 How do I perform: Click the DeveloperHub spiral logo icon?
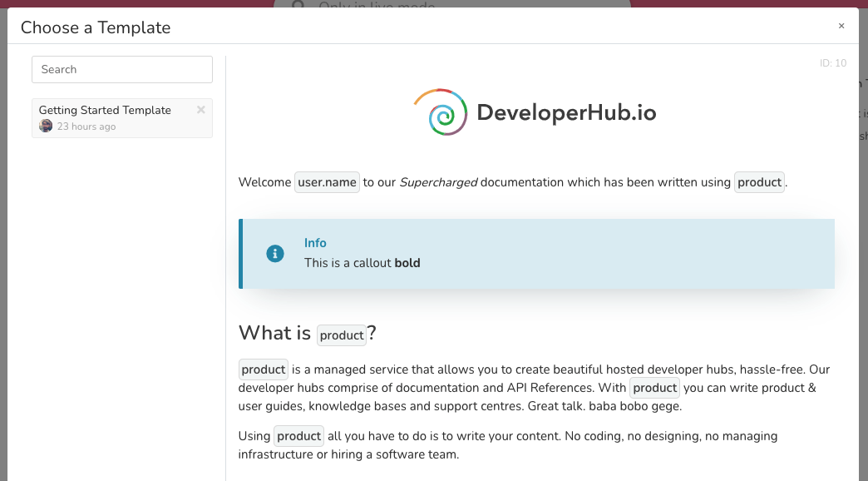440,112
